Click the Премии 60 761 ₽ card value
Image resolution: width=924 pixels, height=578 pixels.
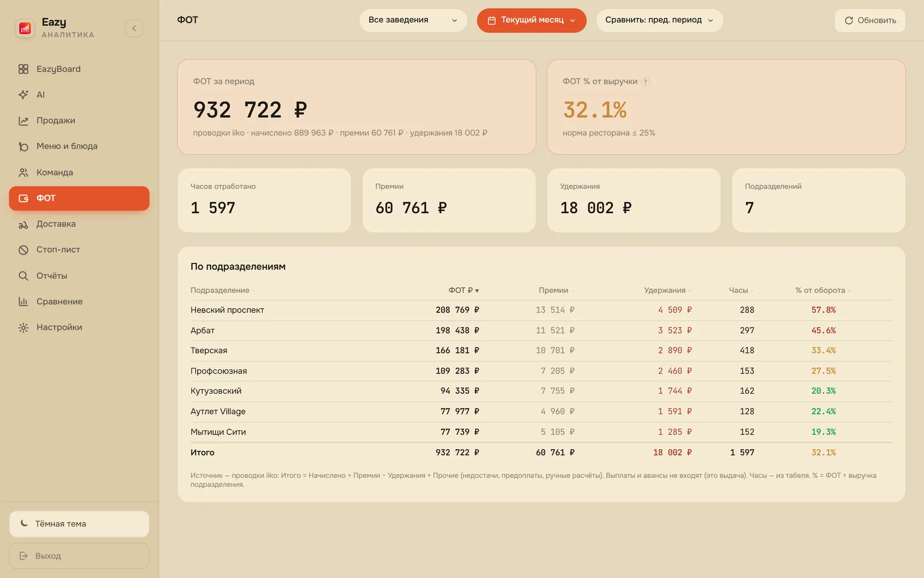pyautogui.click(x=411, y=208)
